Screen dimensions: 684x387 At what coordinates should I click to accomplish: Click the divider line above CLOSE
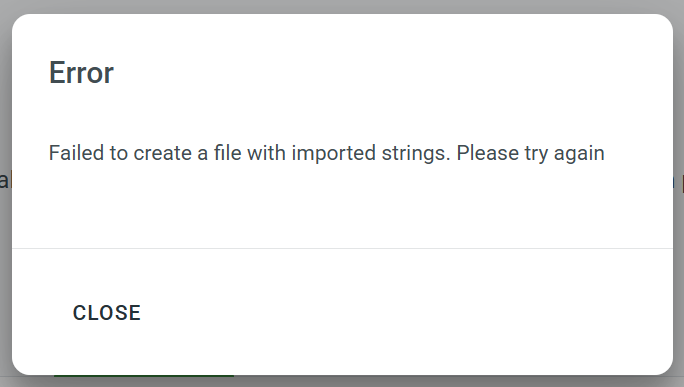(x=342, y=249)
